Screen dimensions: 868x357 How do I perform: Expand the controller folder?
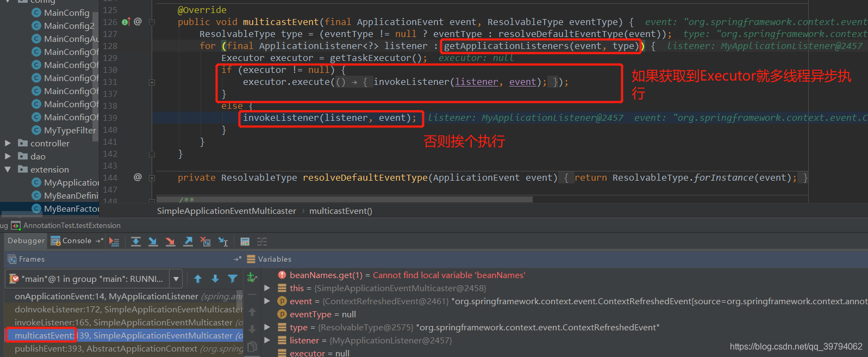[8, 143]
